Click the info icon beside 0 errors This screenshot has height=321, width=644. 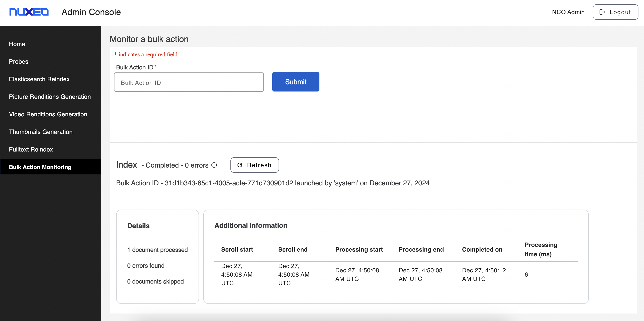(x=214, y=165)
